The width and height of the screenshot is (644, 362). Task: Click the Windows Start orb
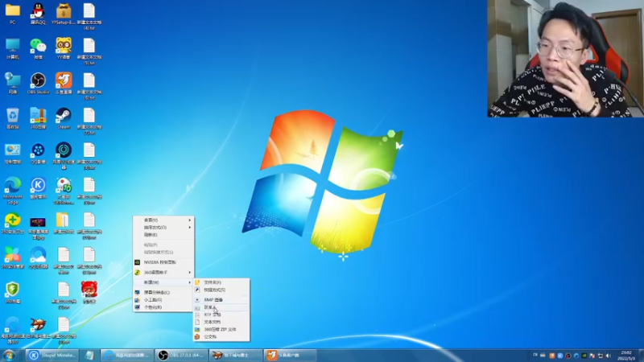(x=9, y=355)
